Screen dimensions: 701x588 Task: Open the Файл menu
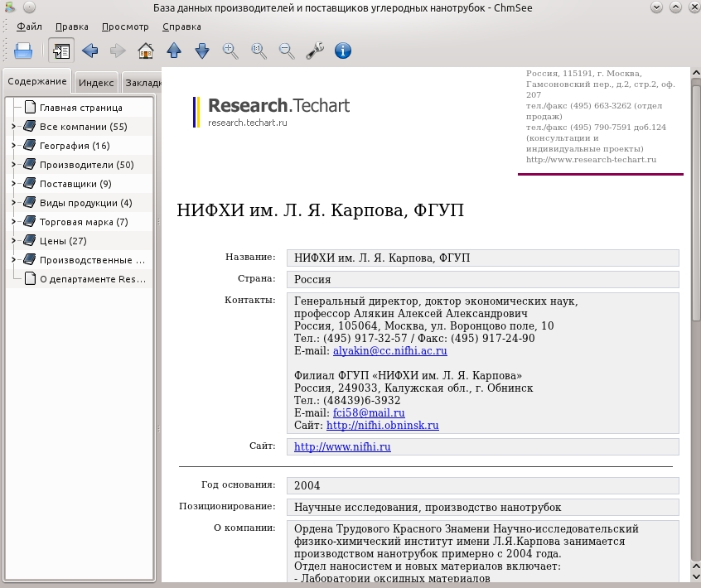tap(29, 27)
